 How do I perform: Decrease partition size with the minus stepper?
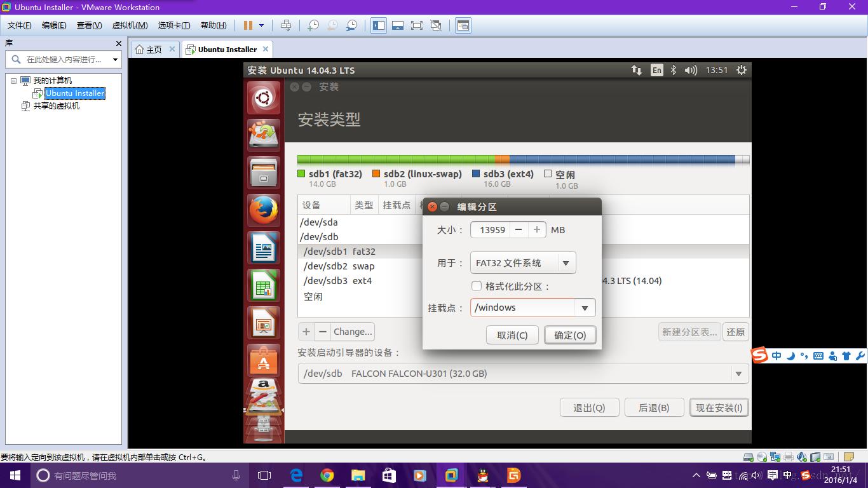pos(519,230)
